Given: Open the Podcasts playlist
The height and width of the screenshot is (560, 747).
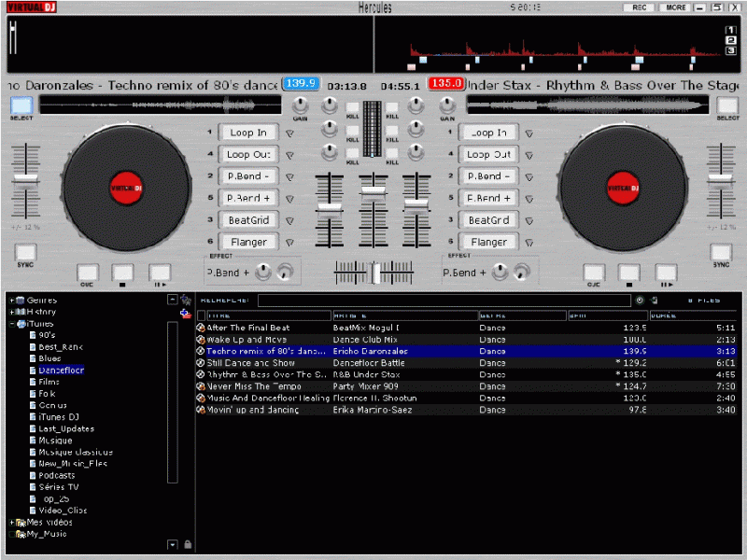Looking at the screenshot, I should pyautogui.click(x=56, y=476).
